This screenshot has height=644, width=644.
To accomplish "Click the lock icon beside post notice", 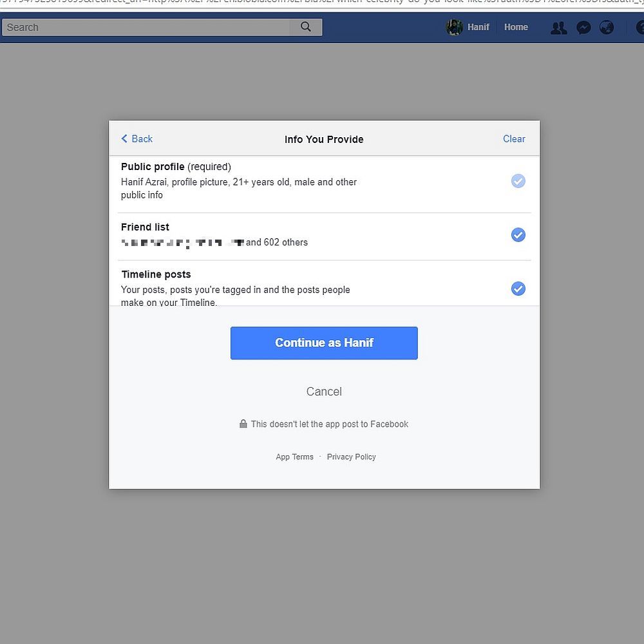I will click(243, 424).
